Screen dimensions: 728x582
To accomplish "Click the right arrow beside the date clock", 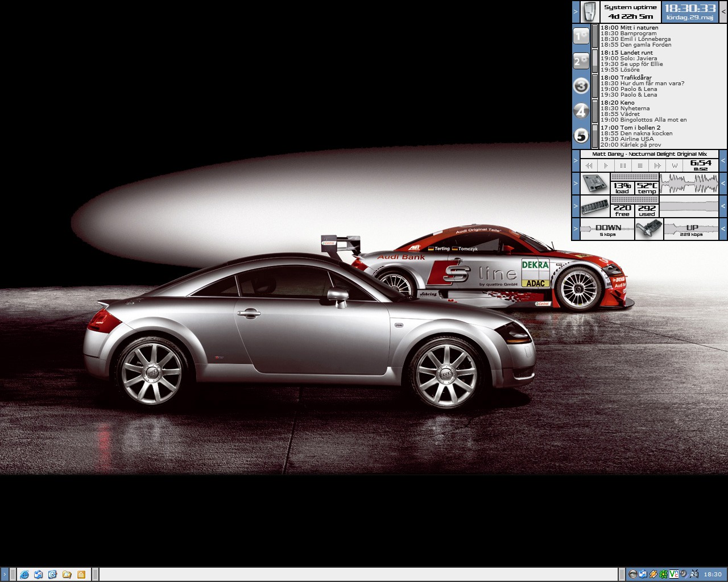I will (723, 12).
